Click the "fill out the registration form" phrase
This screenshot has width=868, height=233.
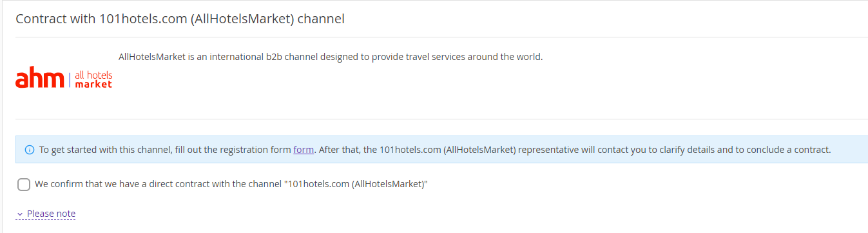click(233, 150)
